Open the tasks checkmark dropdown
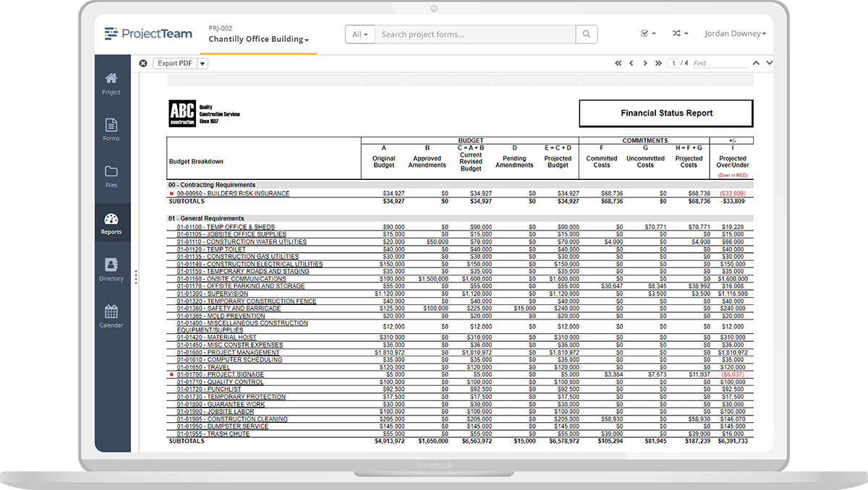 [x=648, y=34]
